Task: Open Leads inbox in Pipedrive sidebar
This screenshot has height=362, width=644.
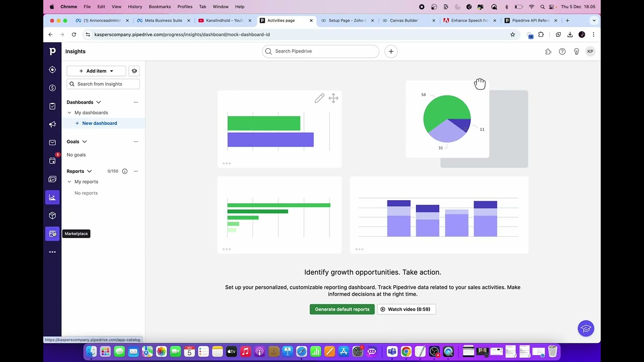Action: click(x=52, y=69)
